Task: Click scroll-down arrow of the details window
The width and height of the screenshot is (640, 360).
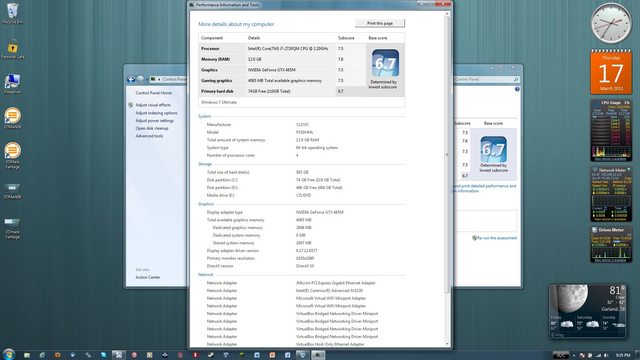Action: 447,344
